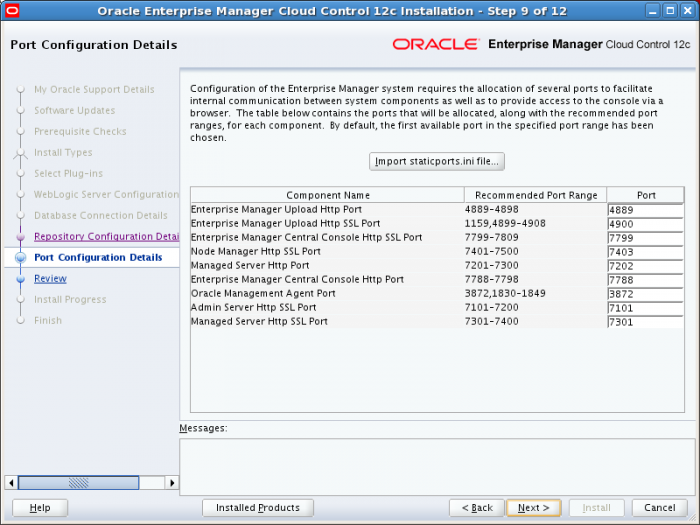Jump to the Review step link
This screenshot has height=525, width=700.
tap(50, 279)
